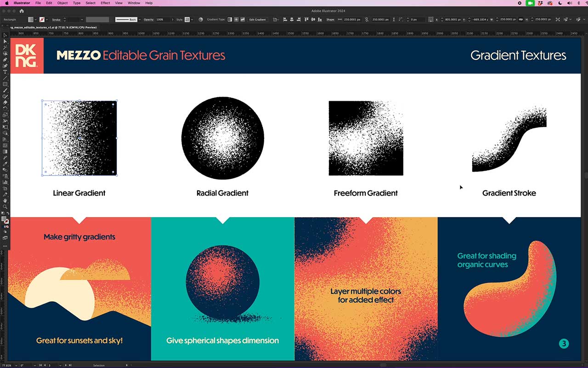Toggle constrain shape width and height proportions
The height and width of the screenshot is (368, 588).
click(367, 20)
